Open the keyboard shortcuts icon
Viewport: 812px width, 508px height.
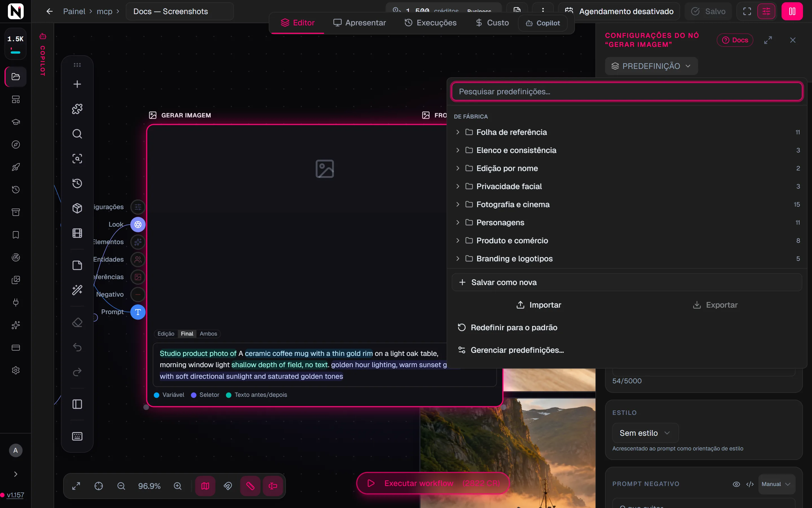77,436
